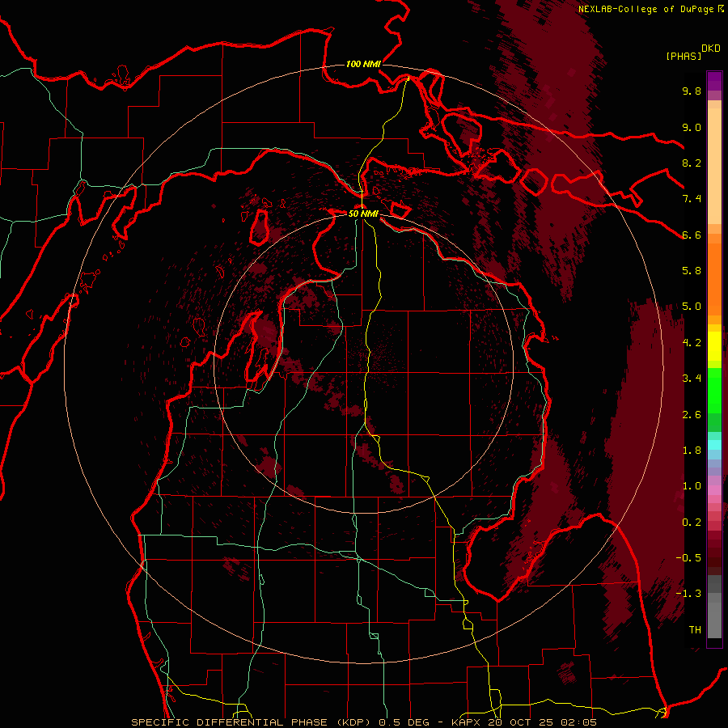The image size is (728, 728).
Task: Click the 1.8 scale value
Action: pos(692,451)
